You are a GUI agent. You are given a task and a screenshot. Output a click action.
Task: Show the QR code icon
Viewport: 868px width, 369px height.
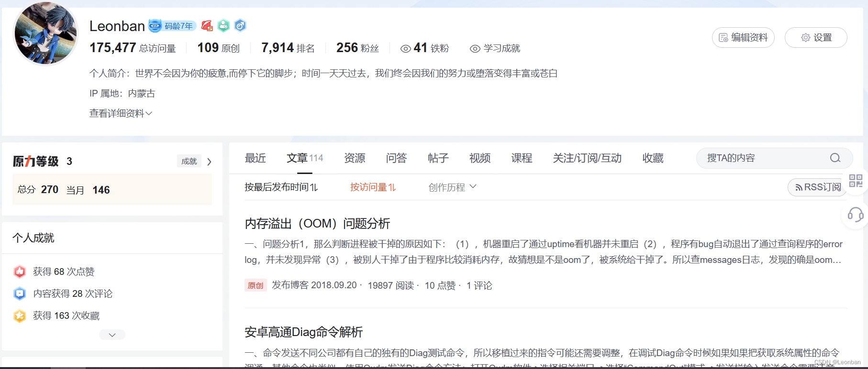856,181
